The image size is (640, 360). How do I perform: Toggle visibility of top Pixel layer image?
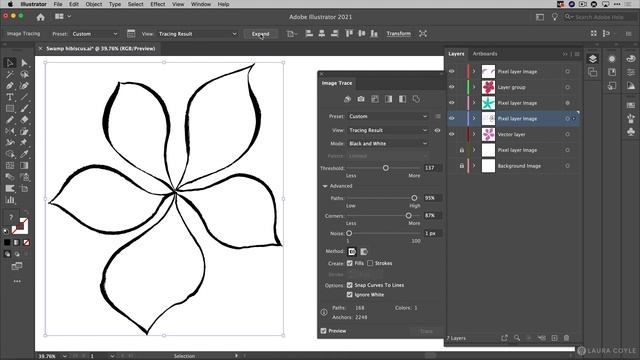coord(451,71)
